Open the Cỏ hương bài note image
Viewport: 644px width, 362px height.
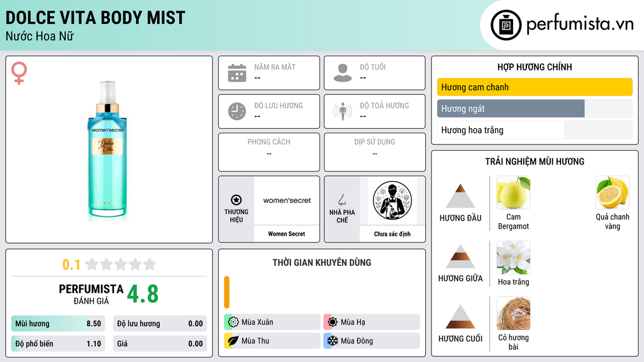[513, 313]
